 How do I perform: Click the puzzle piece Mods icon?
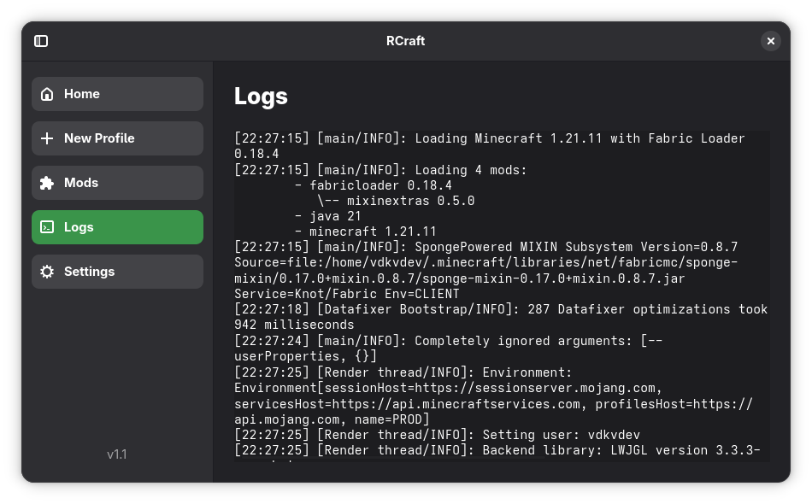click(x=47, y=183)
